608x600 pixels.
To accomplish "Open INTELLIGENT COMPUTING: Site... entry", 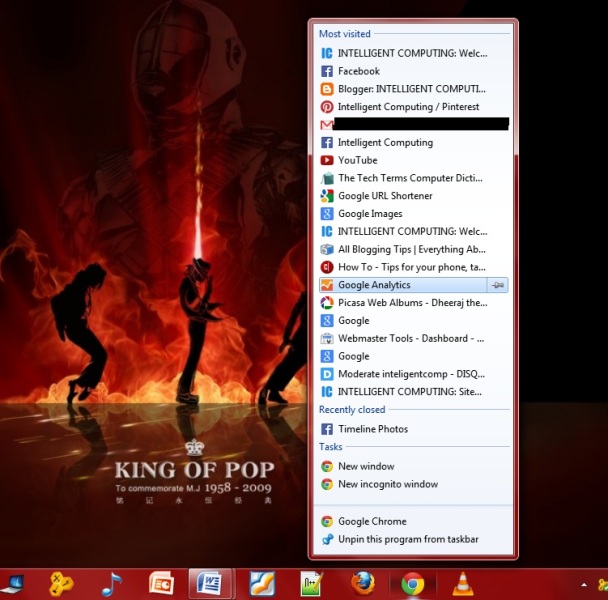I will click(x=414, y=392).
